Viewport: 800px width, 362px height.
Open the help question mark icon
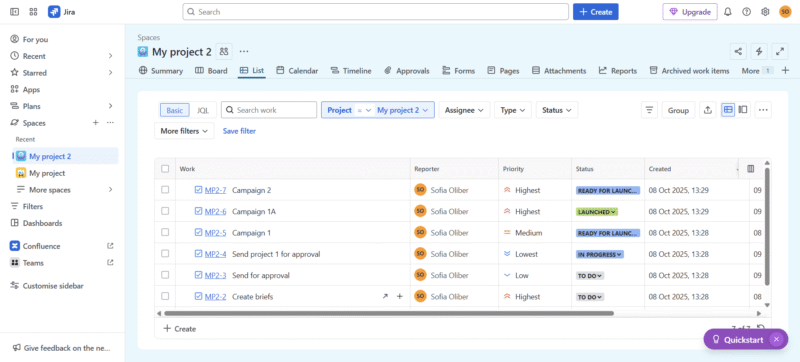[746, 12]
